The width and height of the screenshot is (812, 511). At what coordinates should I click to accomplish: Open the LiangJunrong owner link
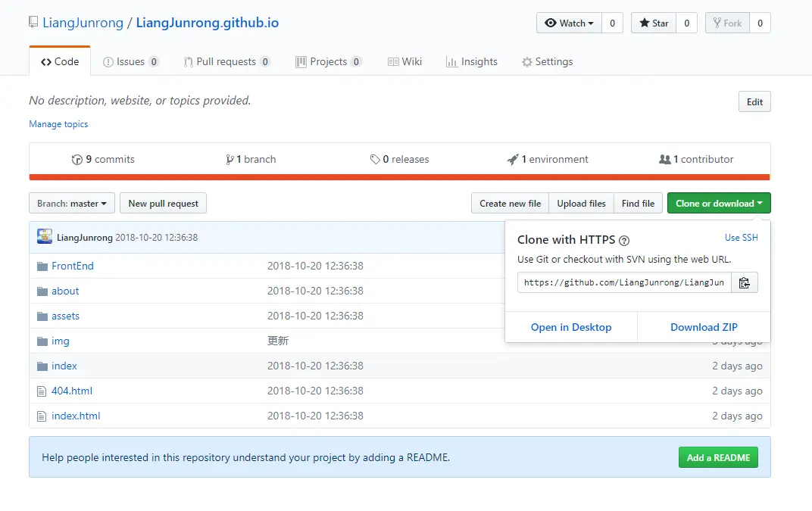point(83,23)
